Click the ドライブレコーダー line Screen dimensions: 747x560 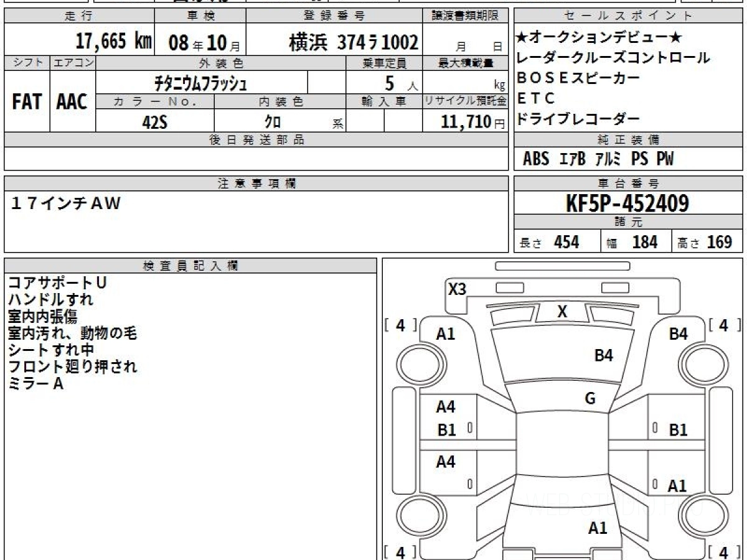coord(578,119)
